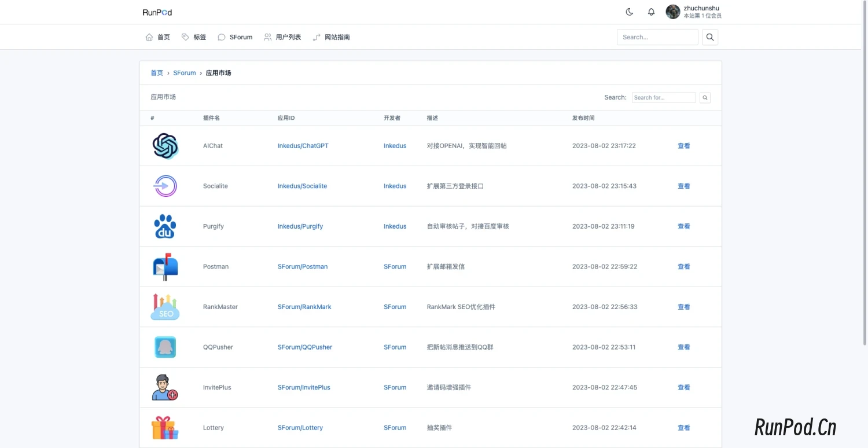The width and height of the screenshot is (868, 448).
Task: Click Socialite plugin login icon
Action: pos(165,186)
